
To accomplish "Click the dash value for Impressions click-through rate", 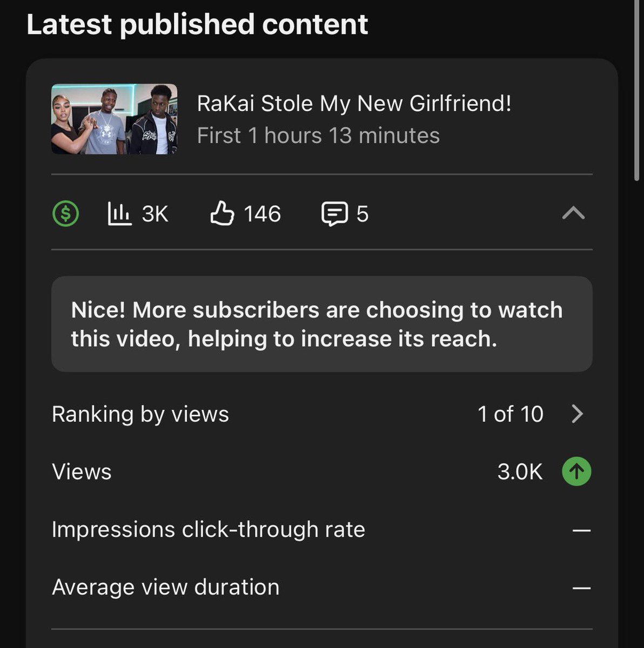I will [581, 530].
